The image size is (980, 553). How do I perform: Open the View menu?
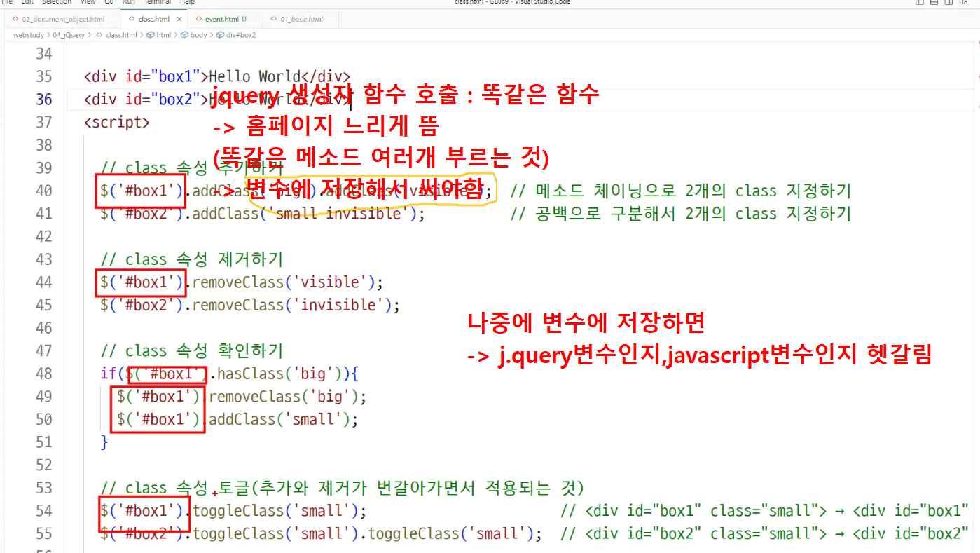(x=88, y=2)
